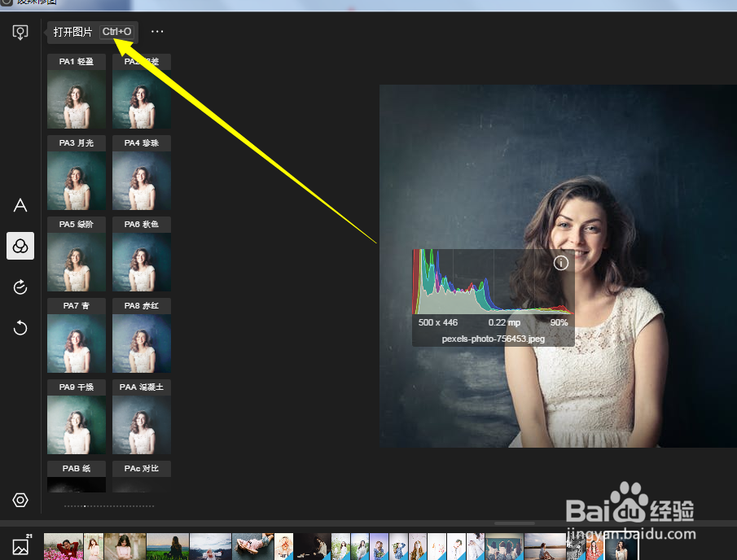Open the edit history icon
737x560 pixels.
(x=20, y=287)
